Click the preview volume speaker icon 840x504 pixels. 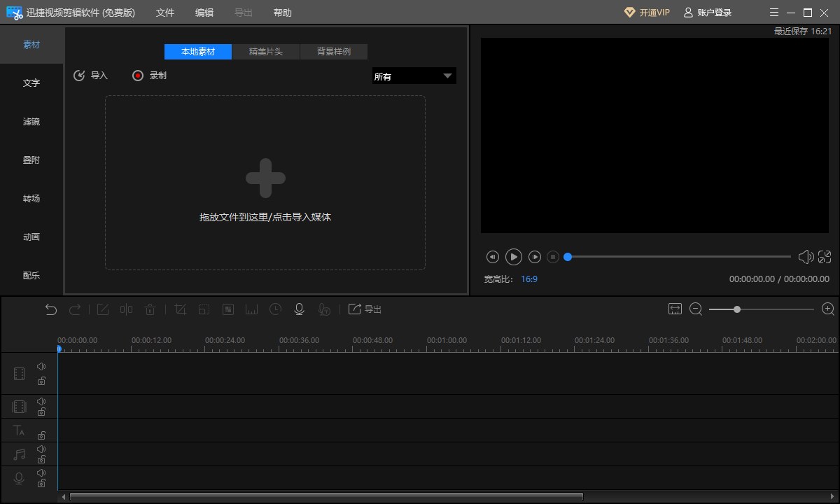805,257
